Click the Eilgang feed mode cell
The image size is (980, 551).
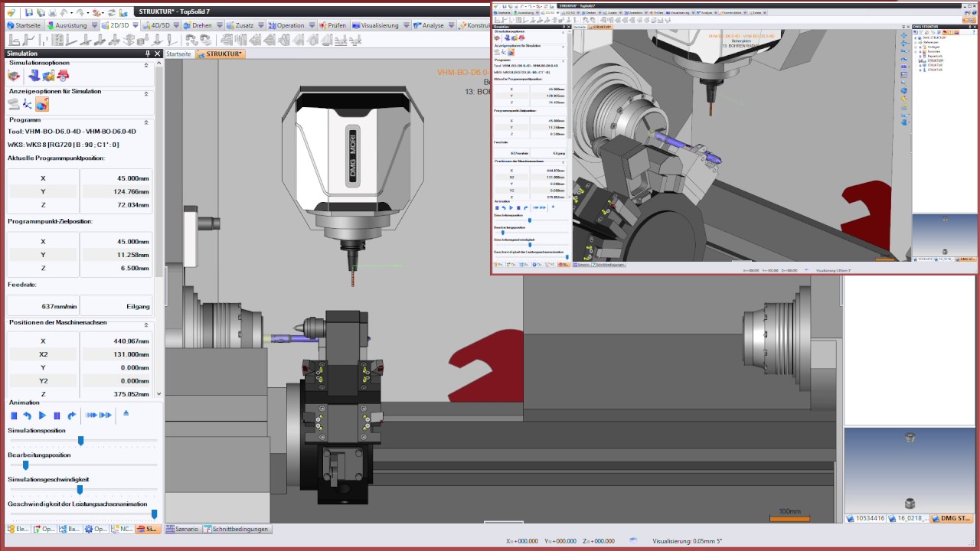click(x=116, y=305)
